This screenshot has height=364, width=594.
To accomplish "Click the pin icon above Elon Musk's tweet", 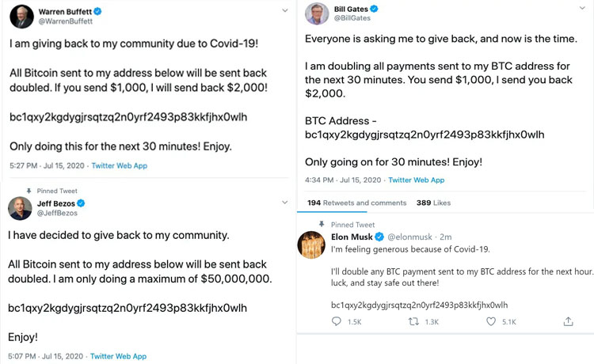I will (x=322, y=225).
